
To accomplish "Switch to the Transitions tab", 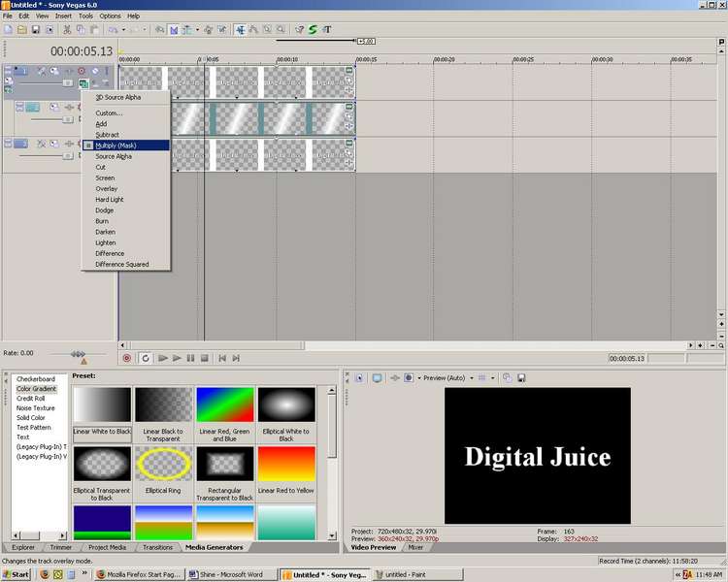I will click(x=157, y=547).
